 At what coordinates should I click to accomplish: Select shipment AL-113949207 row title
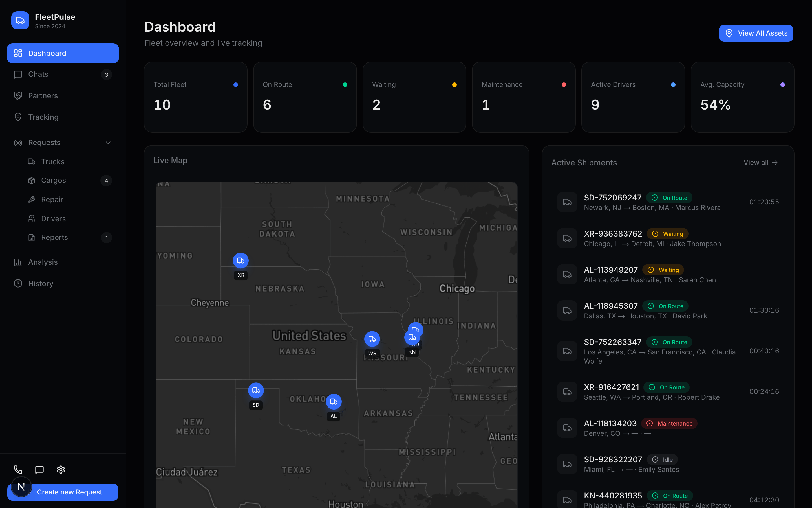point(611,270)
